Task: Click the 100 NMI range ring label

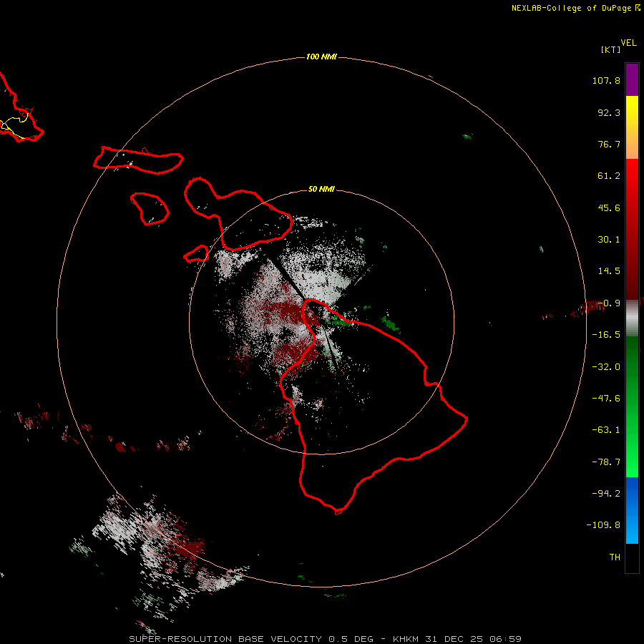Action: click(321, 57)
